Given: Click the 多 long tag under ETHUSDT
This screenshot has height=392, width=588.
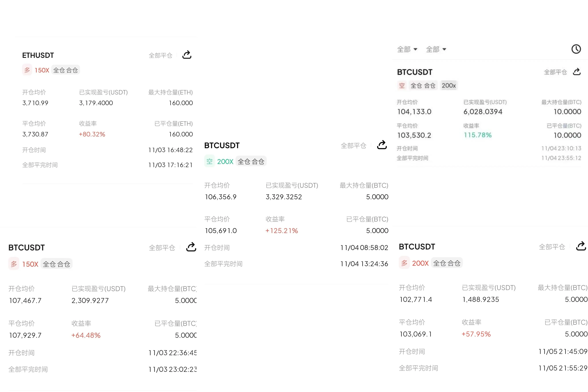Looking at the screenshot, I should point(27,70).
